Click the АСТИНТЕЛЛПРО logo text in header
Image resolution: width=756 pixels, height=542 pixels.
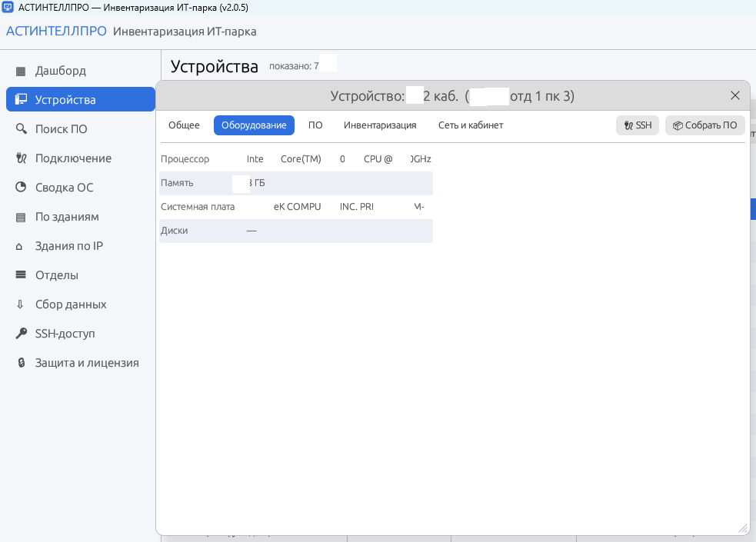coord(56,32)
